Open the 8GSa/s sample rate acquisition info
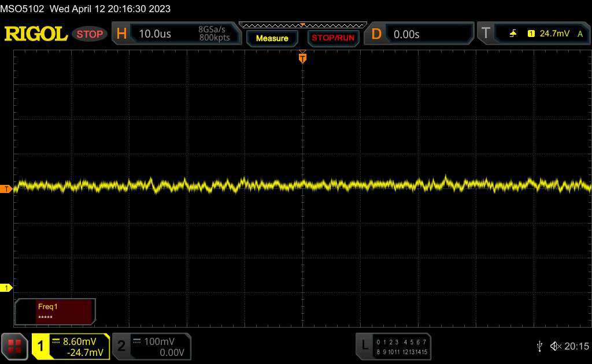The height and width of the screenshot is (364, 592). click(x=213, y=34)
